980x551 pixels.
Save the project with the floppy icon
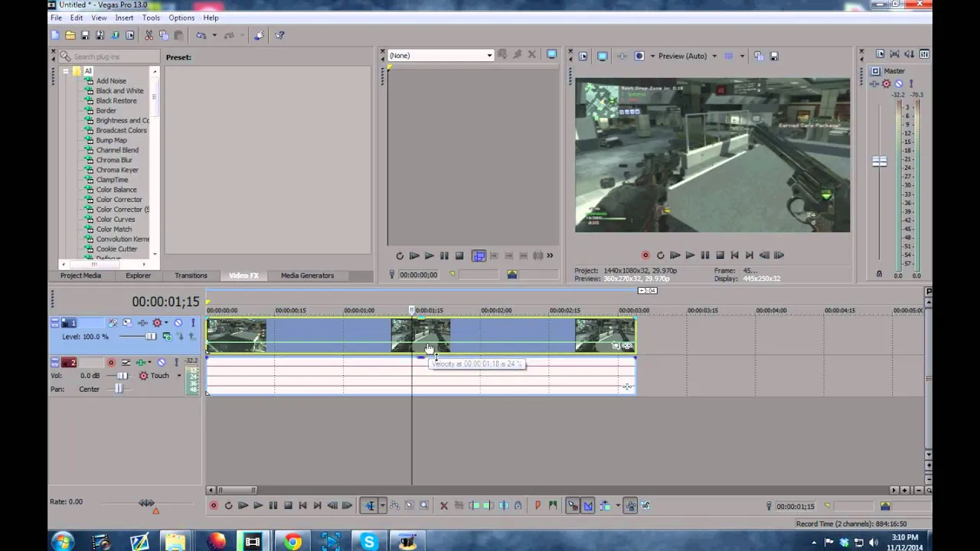[x=85, y=35]
